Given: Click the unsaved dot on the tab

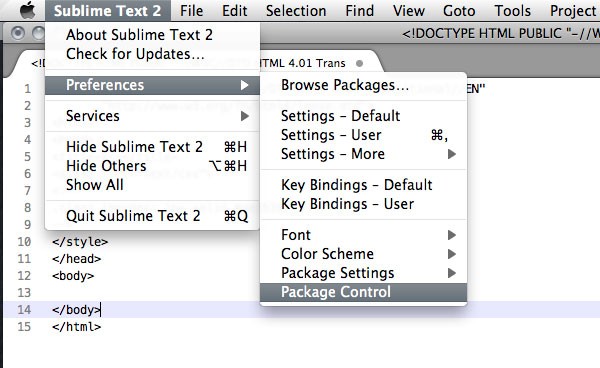Looking at the screenshot, I should (x=359, y=64).
